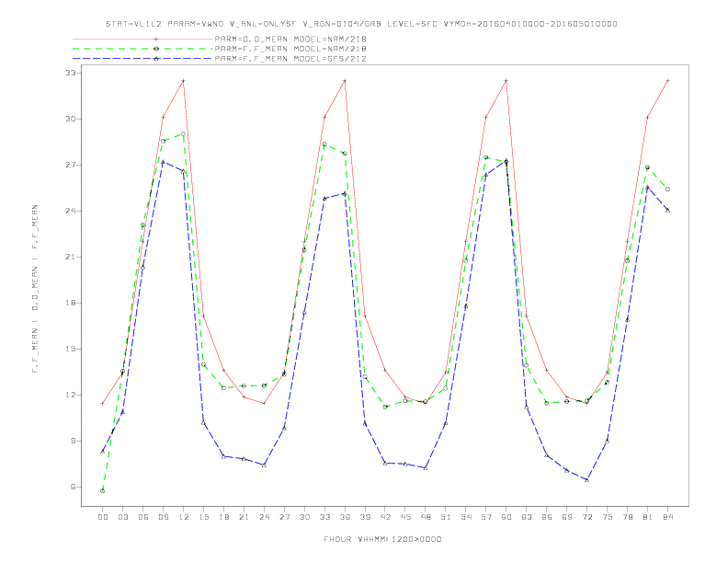
Task: Click the green dashed line sample in legend
Action: coord(142,49)
